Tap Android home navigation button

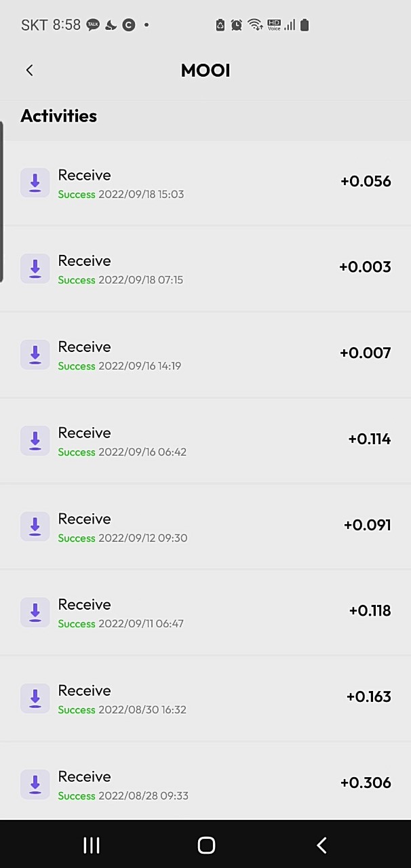206,845
